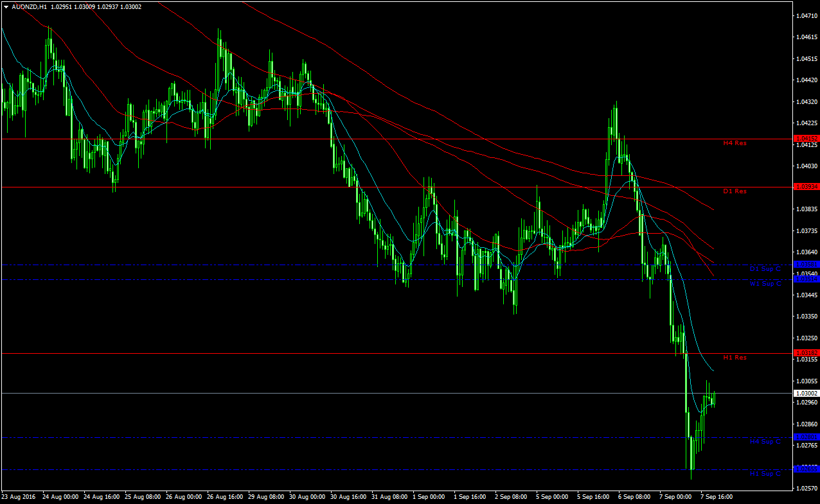Click the 1 Sep 00:00 time label
Screen dimensions: 820x504
coord(429,497)
